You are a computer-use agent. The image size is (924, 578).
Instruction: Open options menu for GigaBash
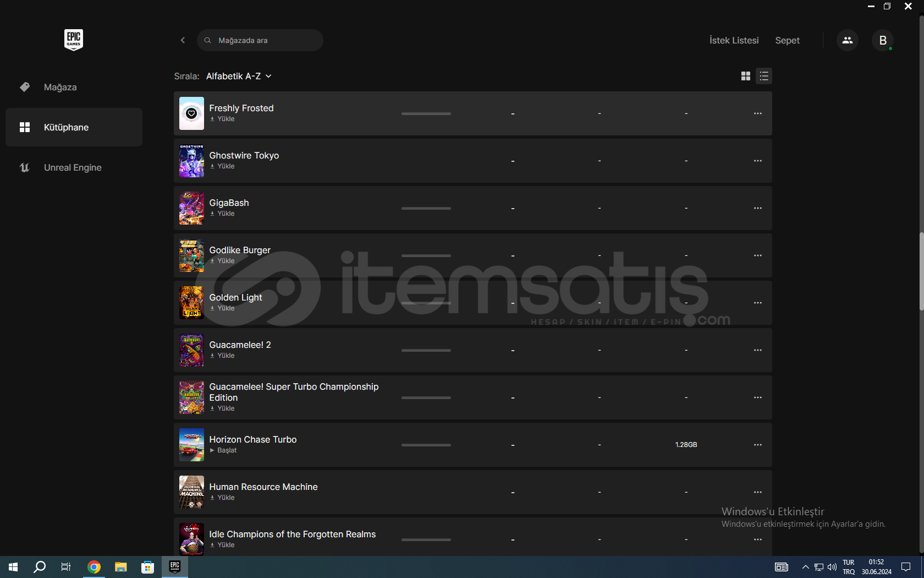pos(758,208)
